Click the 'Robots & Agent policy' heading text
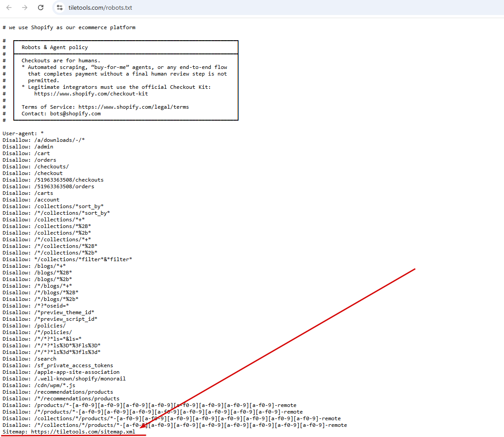The image size is (504, 437). tap(55, 47)
